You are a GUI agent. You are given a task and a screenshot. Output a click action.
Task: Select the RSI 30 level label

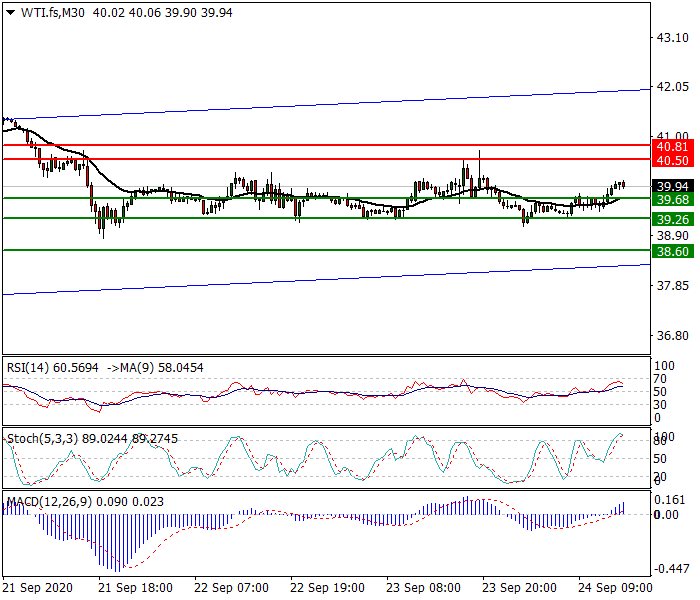click(660, 405)
